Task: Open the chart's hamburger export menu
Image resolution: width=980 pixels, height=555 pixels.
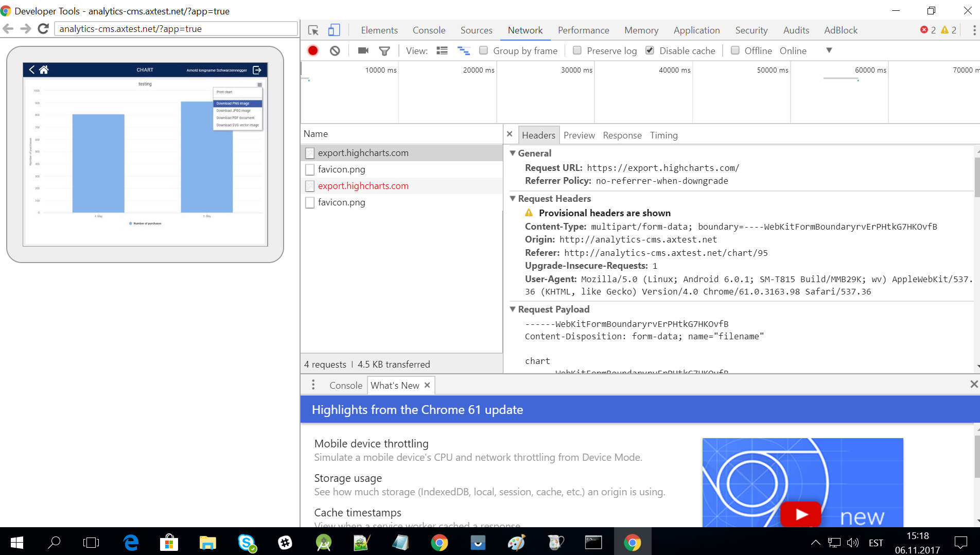Action: click(259, 84)
